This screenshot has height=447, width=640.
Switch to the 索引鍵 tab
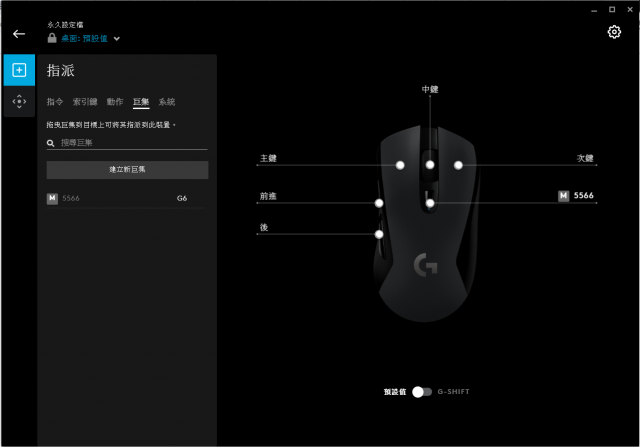point(85,102)
